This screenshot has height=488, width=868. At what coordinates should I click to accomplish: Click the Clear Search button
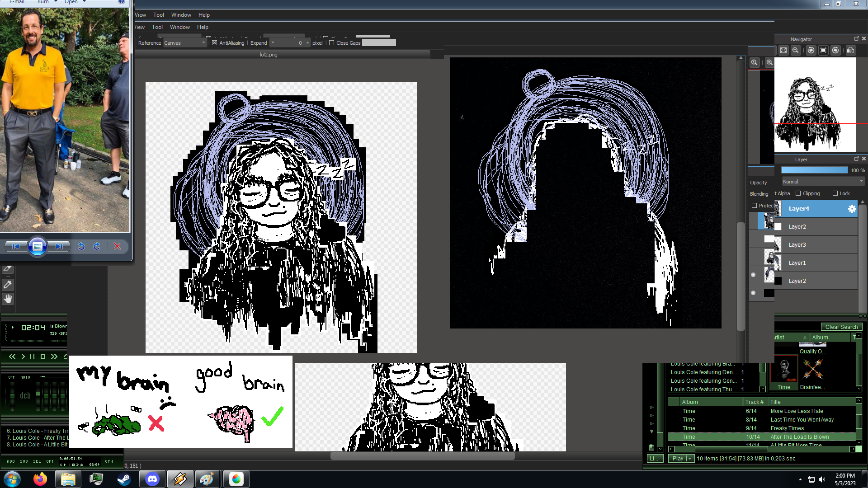point(841,327)
